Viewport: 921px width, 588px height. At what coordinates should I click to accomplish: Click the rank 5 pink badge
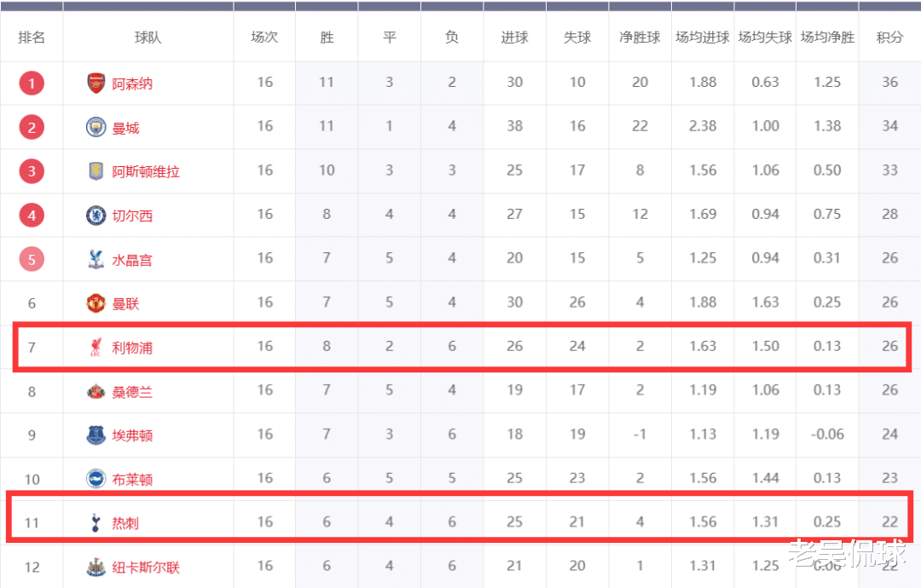(x=32, y=259)
